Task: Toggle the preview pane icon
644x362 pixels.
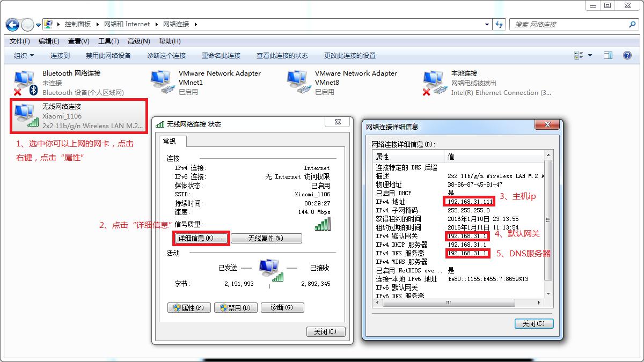Action: coord(608,55)
